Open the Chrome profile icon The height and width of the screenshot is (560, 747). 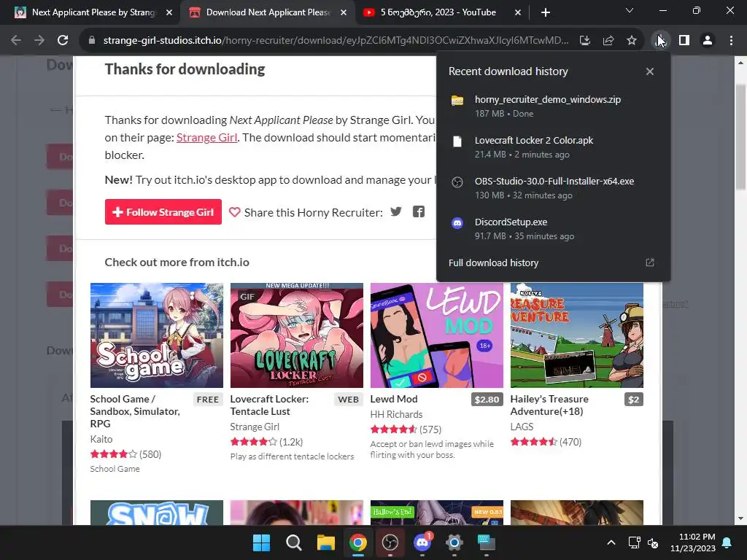click(x=708, y=41)
